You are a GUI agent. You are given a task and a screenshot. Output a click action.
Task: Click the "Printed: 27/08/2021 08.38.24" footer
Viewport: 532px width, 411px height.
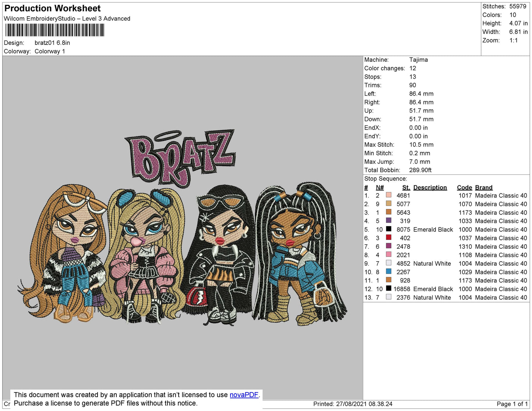click(353, 404)
